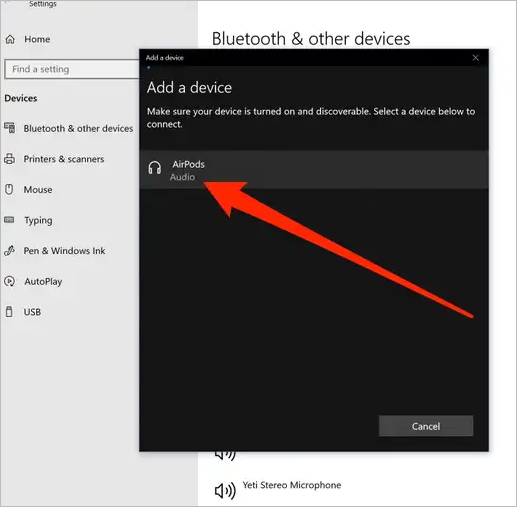The image size is (517, 507).
Task: Select AirPods Audio device to connect
Action: (314, 170)
